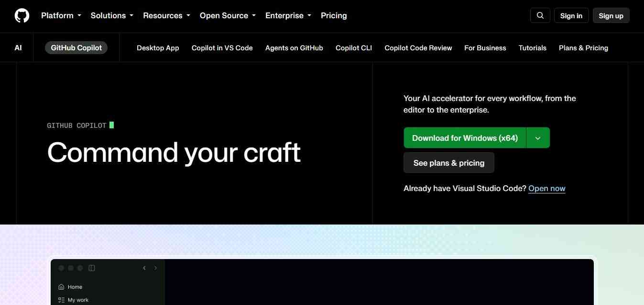Image resolution: width=644 pixels, height=305 pixels.
Task: Click the AI section label
Action: point(18,48)
